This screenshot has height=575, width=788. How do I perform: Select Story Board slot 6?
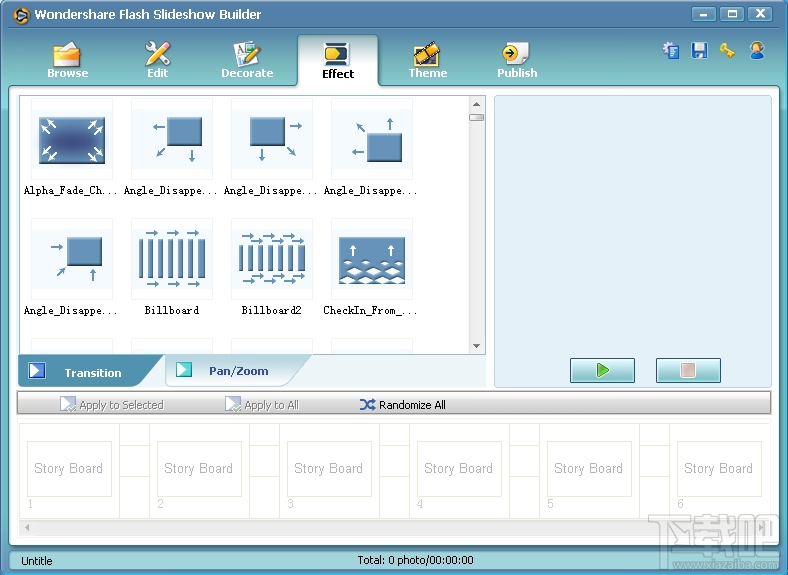(x=719, y=469)
